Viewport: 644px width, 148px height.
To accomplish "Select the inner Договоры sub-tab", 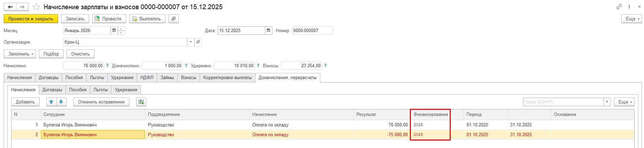I will [52, 90].
